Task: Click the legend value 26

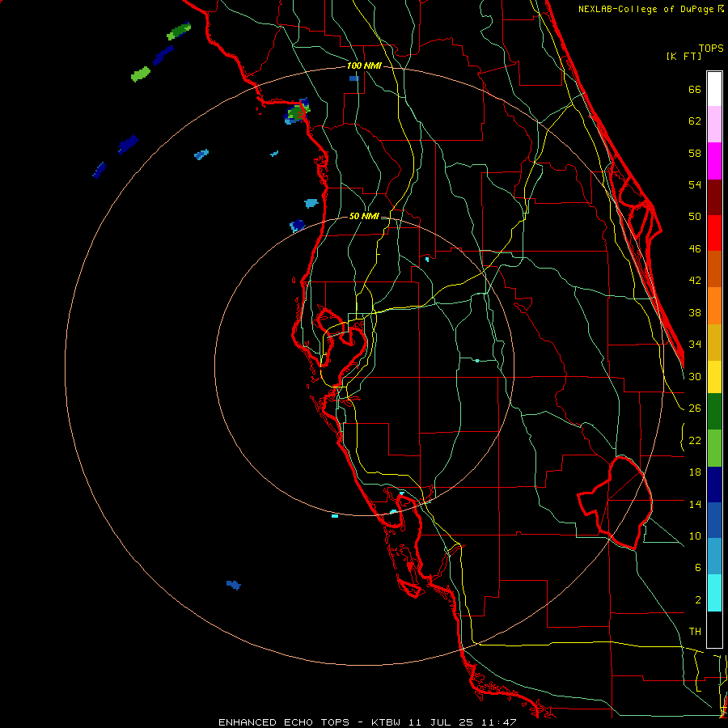Action: tap(695, 408)
